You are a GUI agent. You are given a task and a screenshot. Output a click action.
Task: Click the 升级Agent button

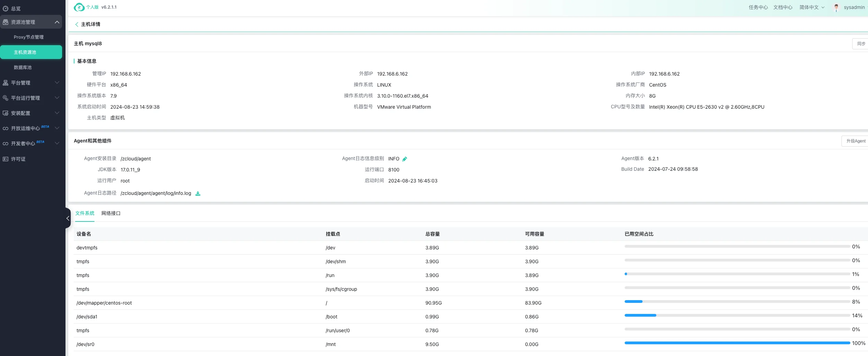pyautogui.click(x=856, y=141)
